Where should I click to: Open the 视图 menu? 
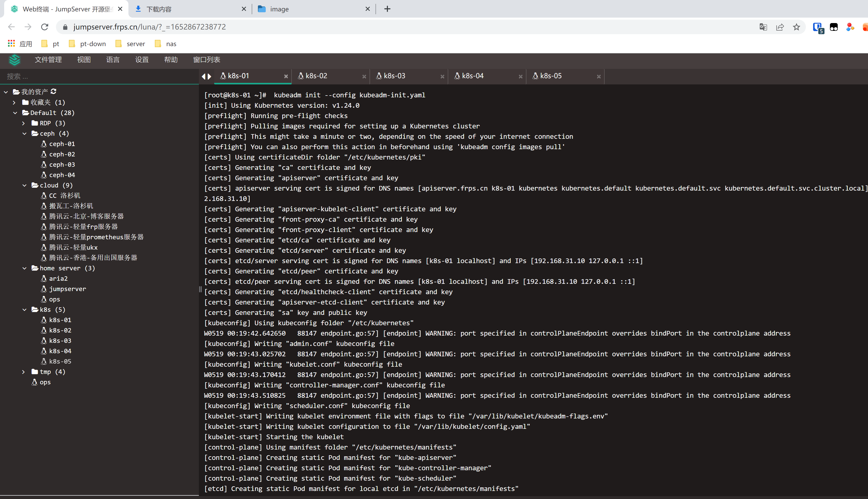click(84, 60)
